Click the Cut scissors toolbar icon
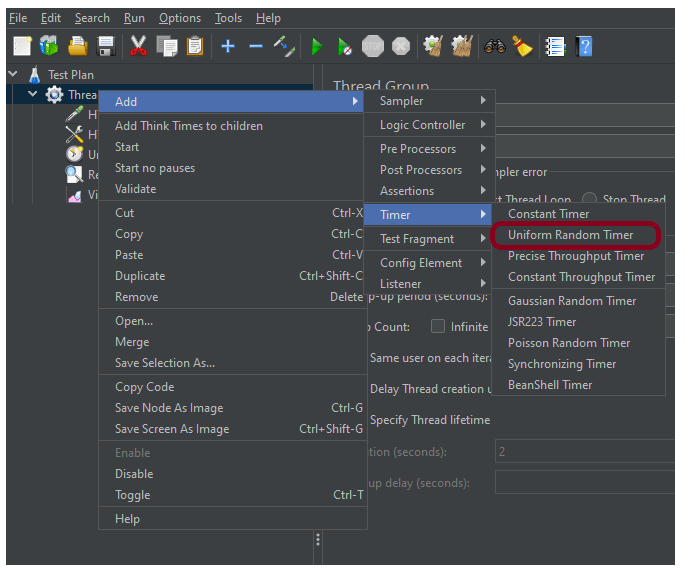Viewport: 685px width, 577px height. [139, 46]
